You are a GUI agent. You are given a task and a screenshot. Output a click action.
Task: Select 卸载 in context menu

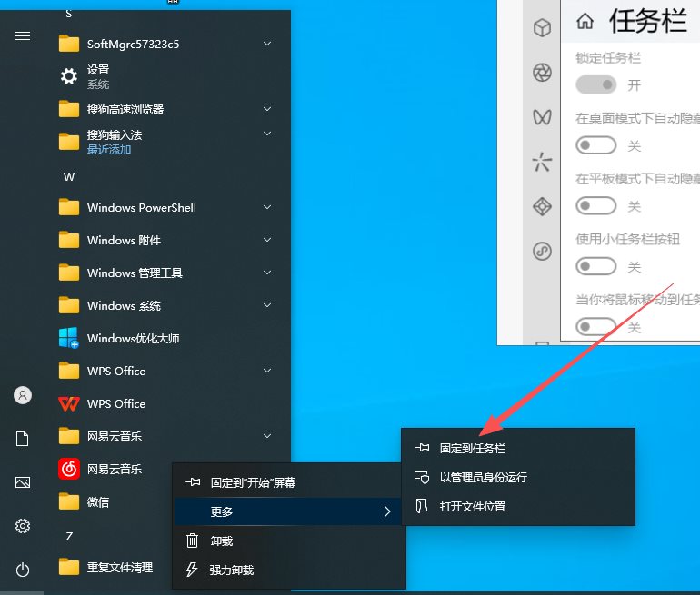pos(289,540)
